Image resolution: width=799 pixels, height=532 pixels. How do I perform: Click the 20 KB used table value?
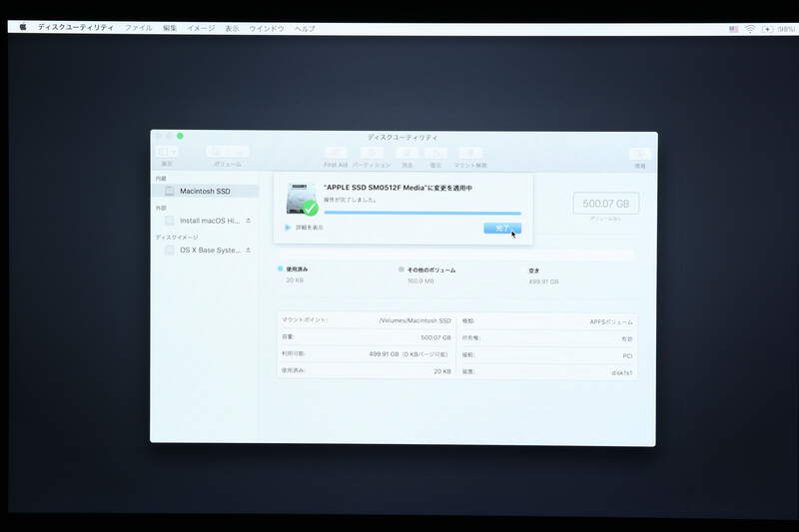[x=442, y=371]
